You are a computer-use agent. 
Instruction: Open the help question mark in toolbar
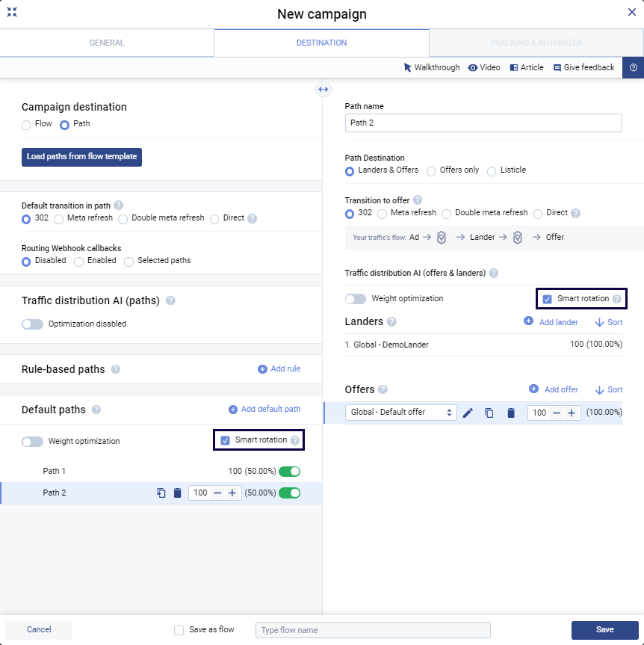[x=633, y=67]
